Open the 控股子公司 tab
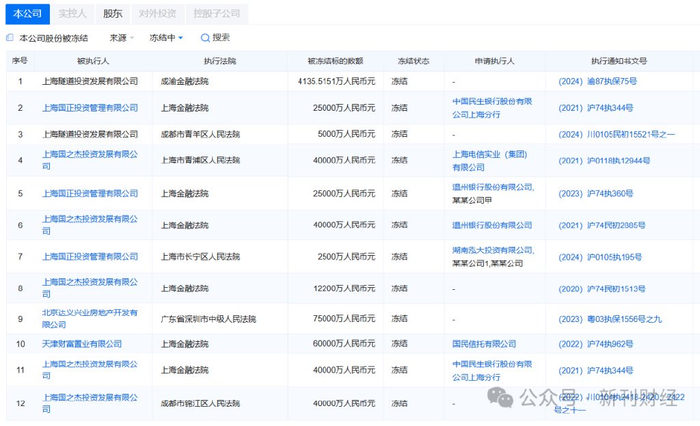The height and width of the screenshot is (426, 700). click(x=217, y=14)
